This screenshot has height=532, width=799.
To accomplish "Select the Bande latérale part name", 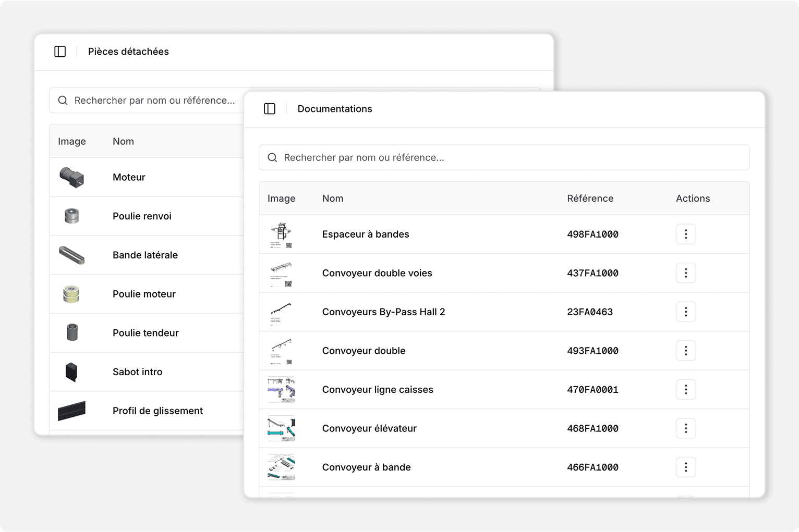I will (145, 255).
